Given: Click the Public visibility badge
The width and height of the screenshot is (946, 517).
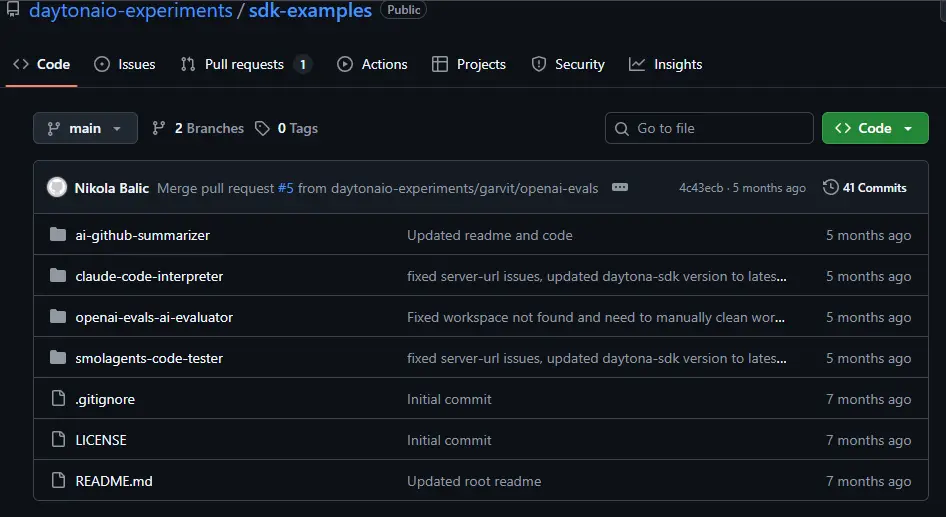Looking at the screenshot, I should click(x=404, y=10).
